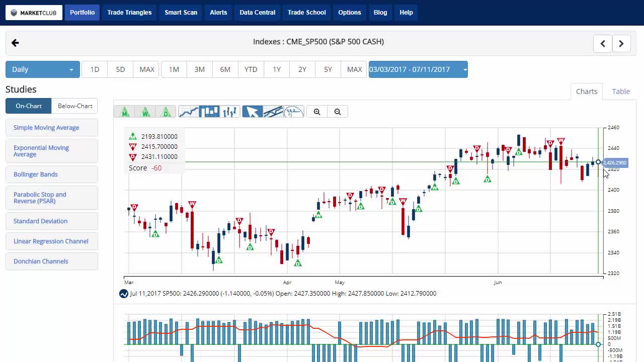Add Linear Regression Channel study
Screen dimensions: 644x362
point(52,241)
